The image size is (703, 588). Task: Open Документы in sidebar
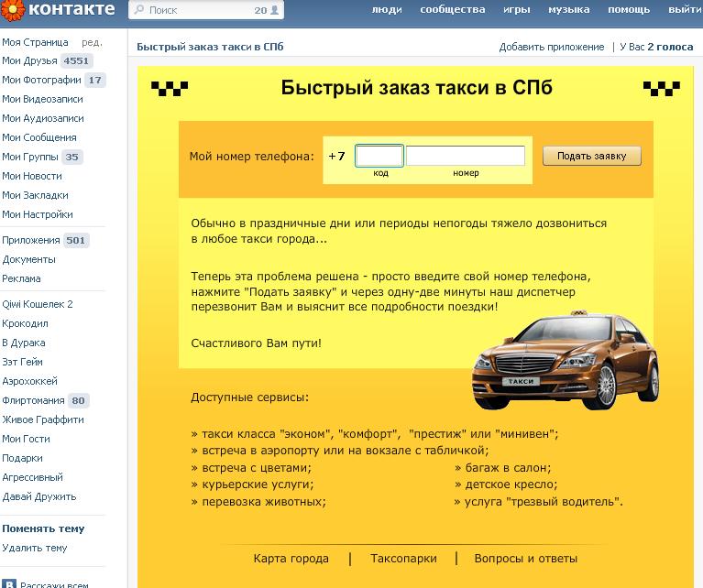click(28, 259)
